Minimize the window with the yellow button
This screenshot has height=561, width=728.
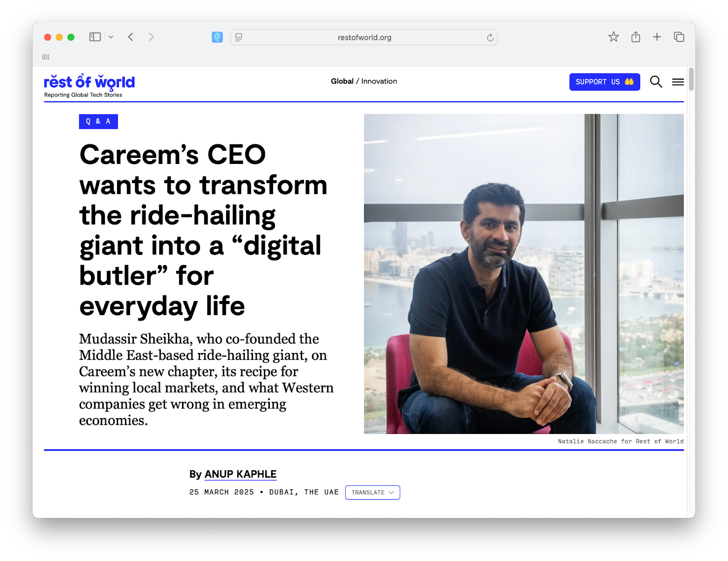point(59,37)
